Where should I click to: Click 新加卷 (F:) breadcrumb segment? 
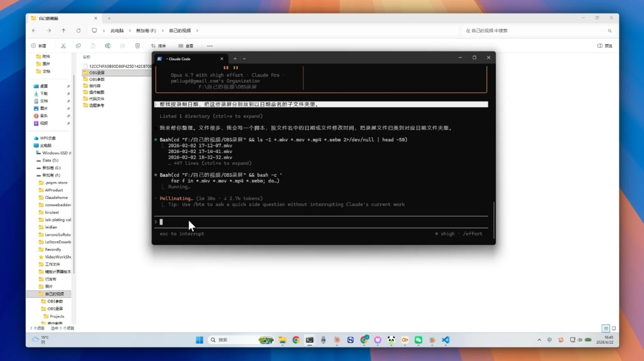(146, 30)
